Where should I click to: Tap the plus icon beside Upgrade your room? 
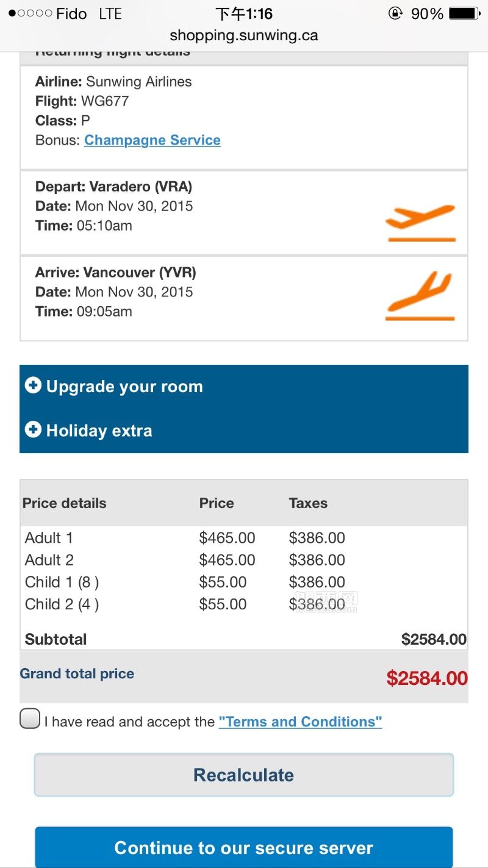click(33, 386)
